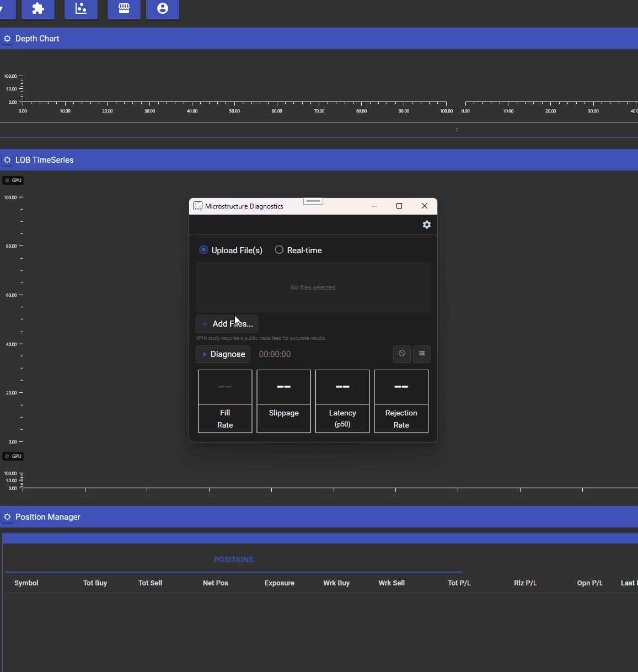Select the Real-time radio option
Image resolution: width=638 pixels, height=672 pixels.
coord(298,250)
